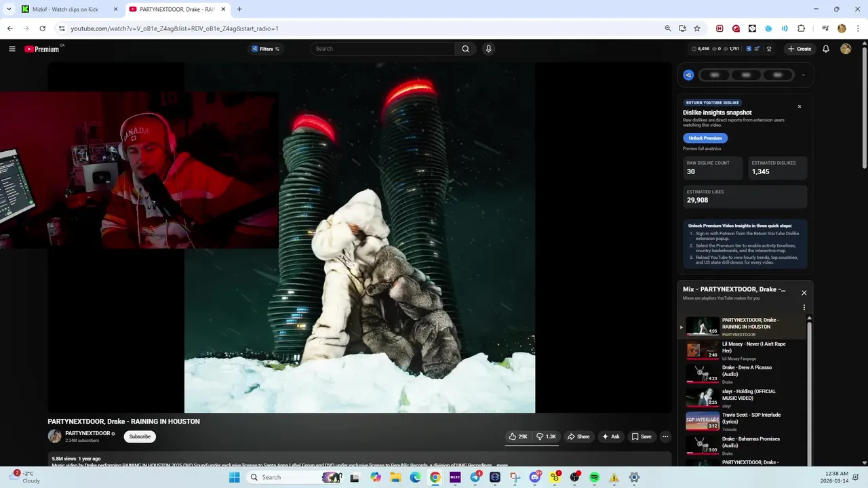This screenshot has width=868, height=488.
Task: Play RAINING IN HOUSTON from the mix list
Action: (744, 326)
